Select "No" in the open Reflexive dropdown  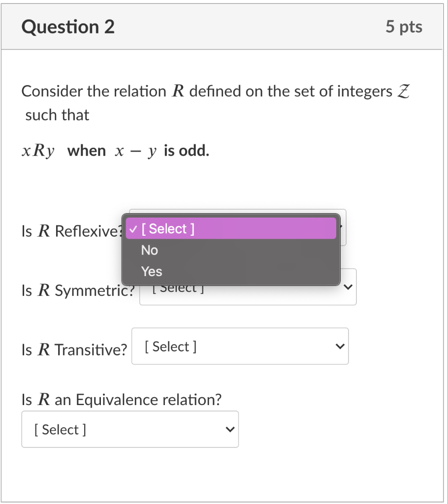click(x=149, y=250)
